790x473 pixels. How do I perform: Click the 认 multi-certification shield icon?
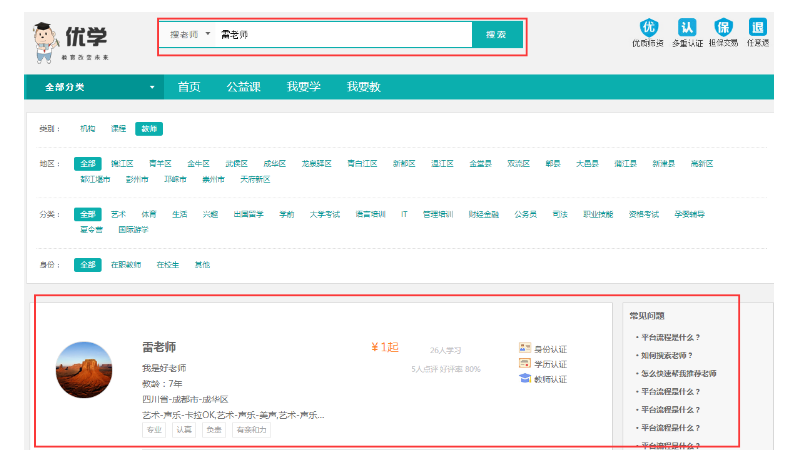tap(685, 27)
